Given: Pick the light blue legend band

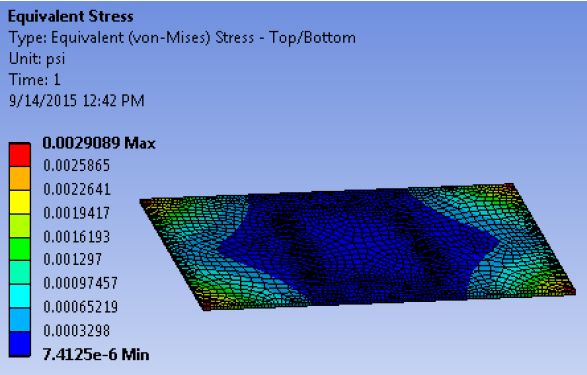Looking at the screenshot, I should pos(20,320).
